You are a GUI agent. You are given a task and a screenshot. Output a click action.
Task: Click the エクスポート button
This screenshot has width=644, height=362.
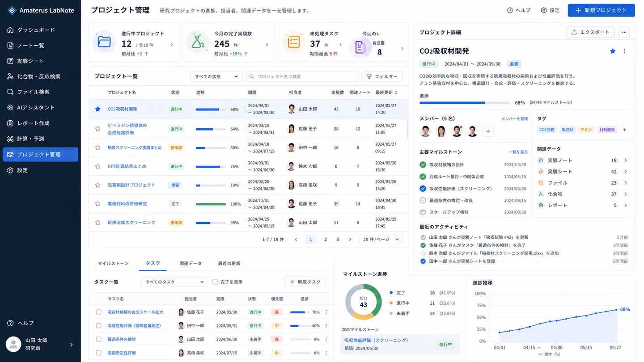(590, 32)
